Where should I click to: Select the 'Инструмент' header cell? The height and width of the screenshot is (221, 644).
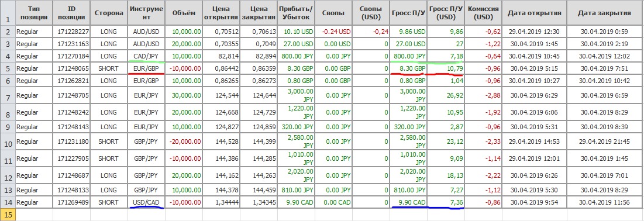146,13
